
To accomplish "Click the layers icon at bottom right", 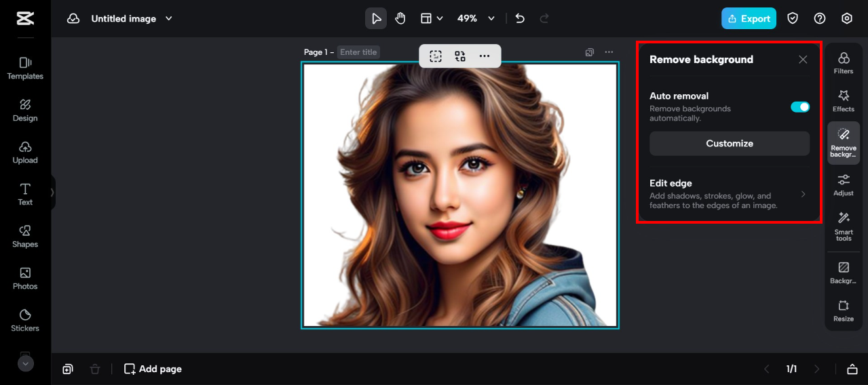I will coord(852,369).
